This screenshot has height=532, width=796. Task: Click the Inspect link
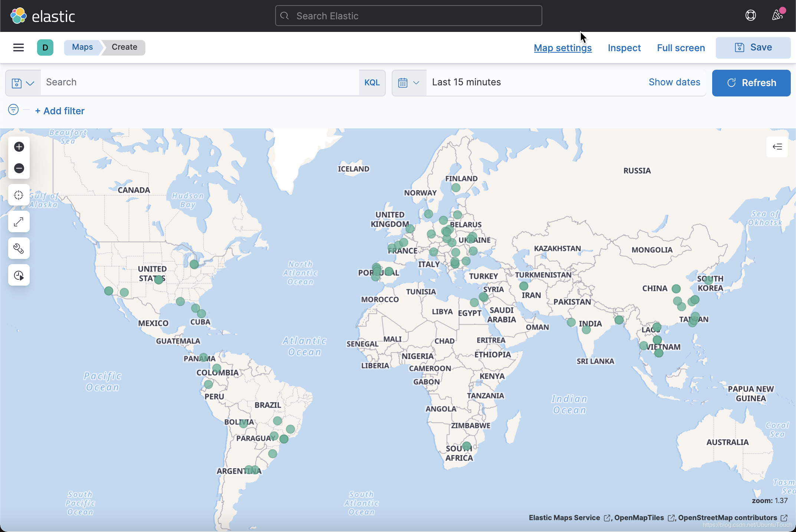pos(624,48)
